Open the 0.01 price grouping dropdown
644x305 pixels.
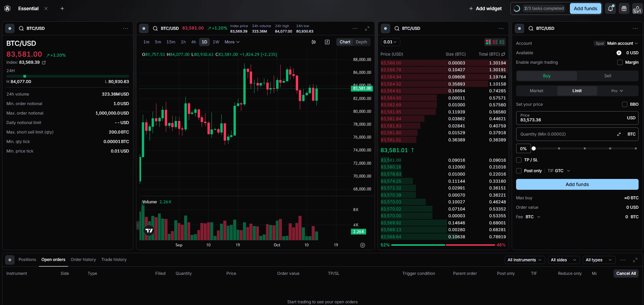(x=391, y=42)
